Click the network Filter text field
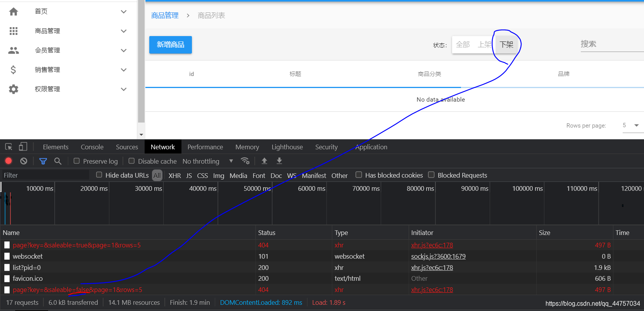 coord(46,175)
